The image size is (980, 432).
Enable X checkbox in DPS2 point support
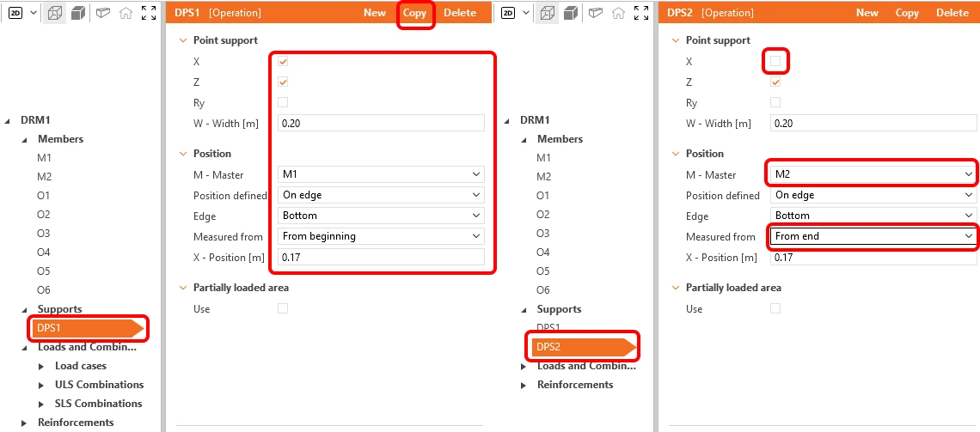point(775,61)
